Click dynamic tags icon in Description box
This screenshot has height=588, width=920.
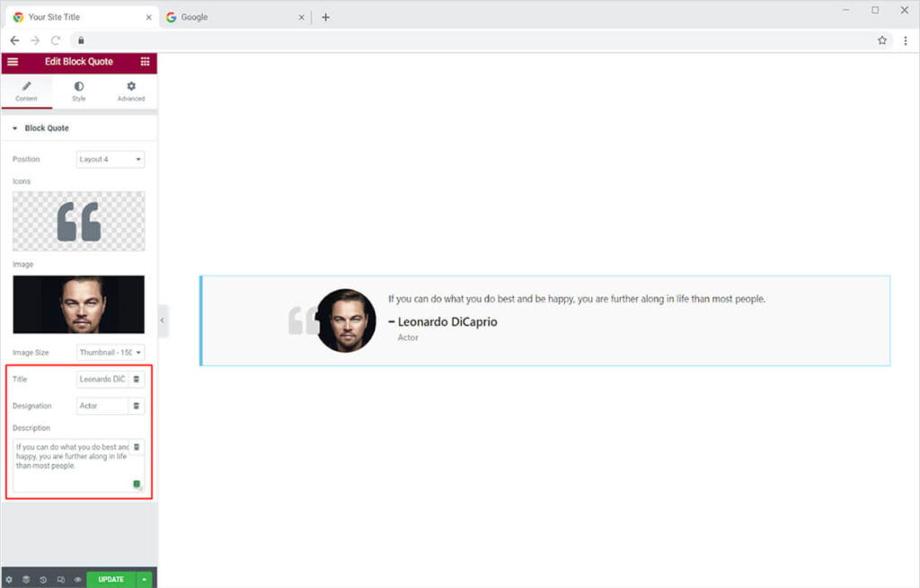tap(137, 446)
